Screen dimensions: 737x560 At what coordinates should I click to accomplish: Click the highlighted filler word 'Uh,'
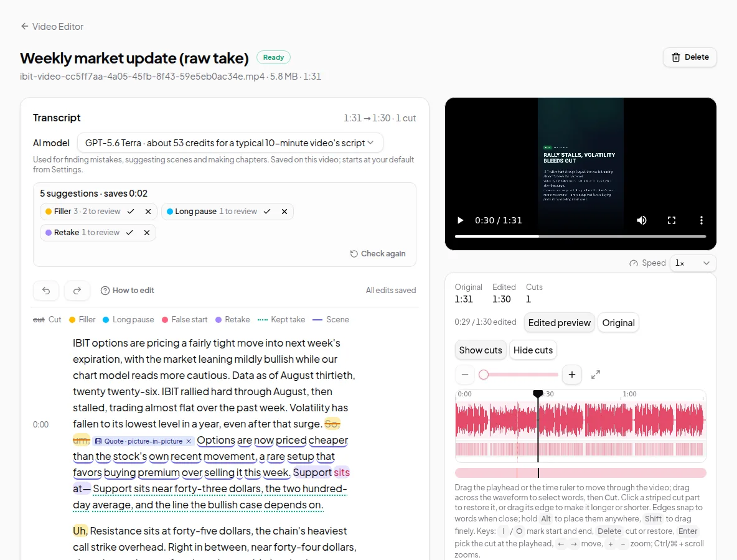pyautogui.click(x=80, y=531)
